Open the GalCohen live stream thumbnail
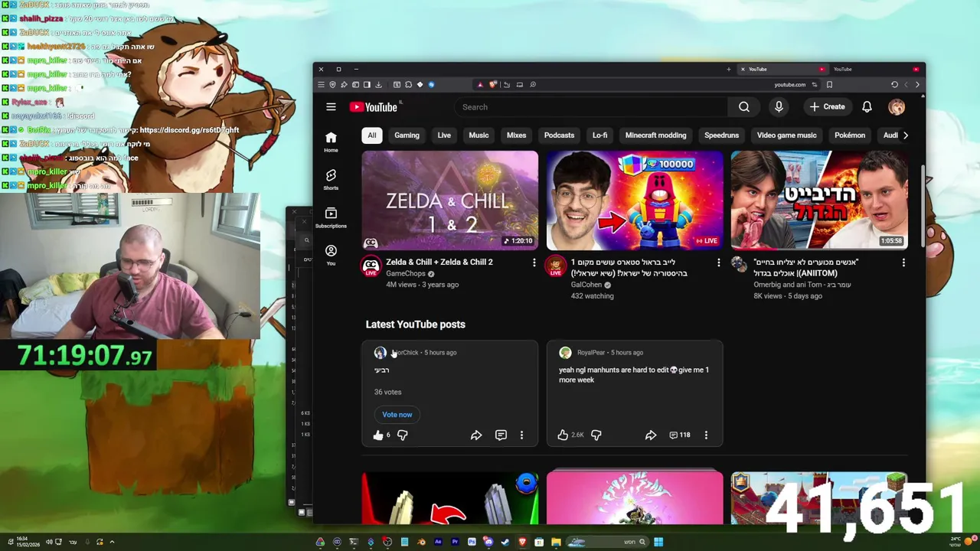Viewport: 980px width, 551px height. pos(635,201)
